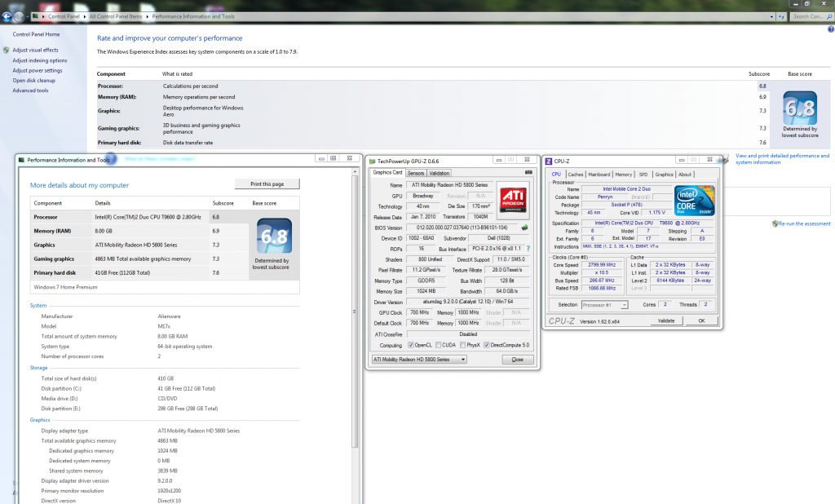The image size is (835, 504).
Task: Open Adjust visual effects link
Action: coord(35,50)
